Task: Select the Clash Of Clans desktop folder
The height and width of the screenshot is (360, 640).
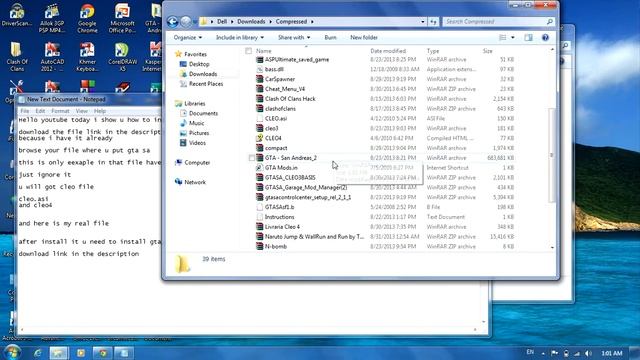Action: coord(17,56)
